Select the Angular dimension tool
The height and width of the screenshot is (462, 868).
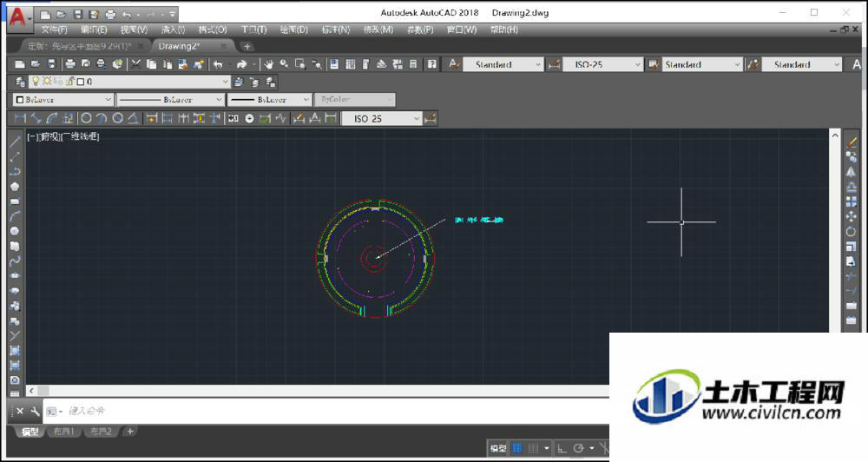[134, 118]
